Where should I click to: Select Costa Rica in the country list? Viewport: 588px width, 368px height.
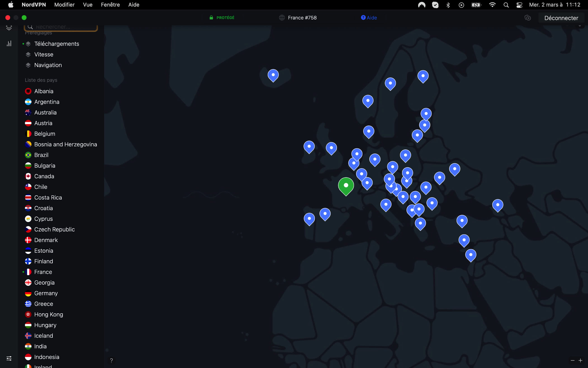[48, 198]
